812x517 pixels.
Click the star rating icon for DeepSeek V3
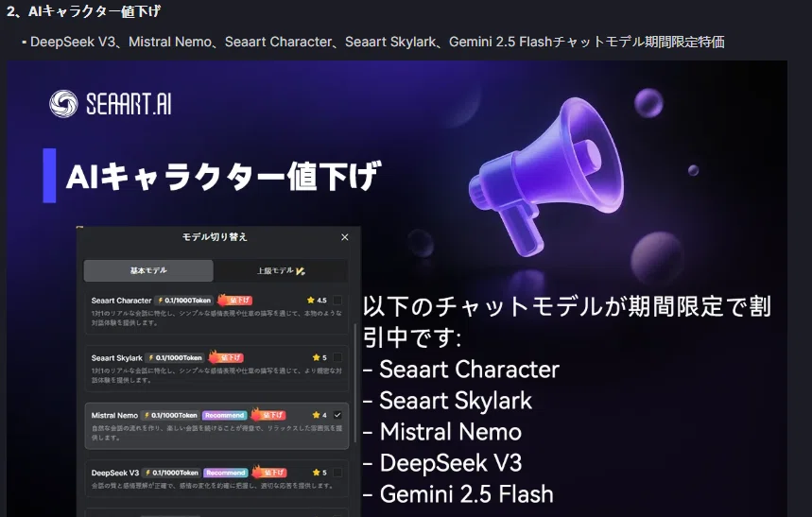(x=316, y=473)
